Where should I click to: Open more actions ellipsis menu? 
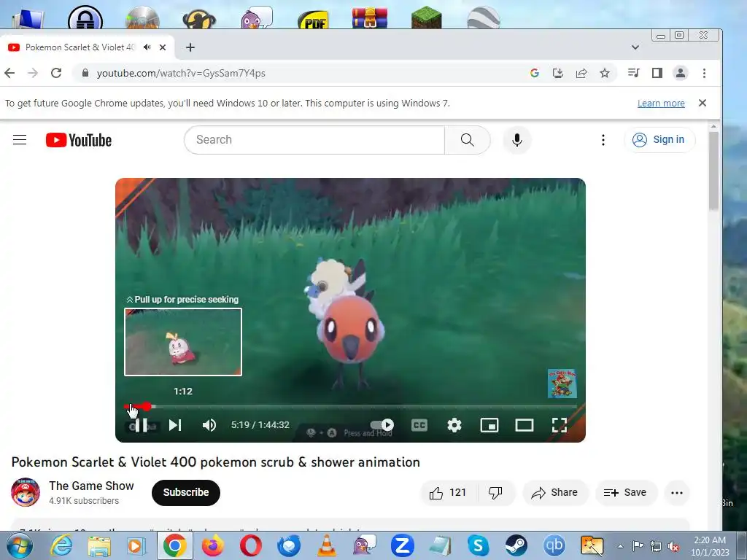click(x=677, y=492)
